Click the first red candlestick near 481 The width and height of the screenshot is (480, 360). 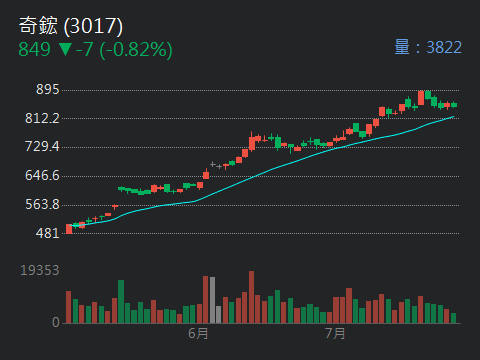tap(69, 229)
